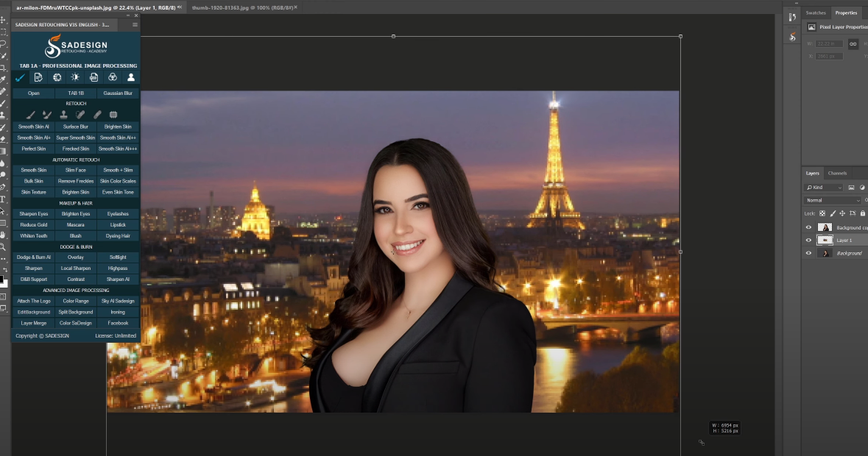Click the clone stamp icon in Retouch row
The width and height of the screenshot is (868, 456).
64,115
